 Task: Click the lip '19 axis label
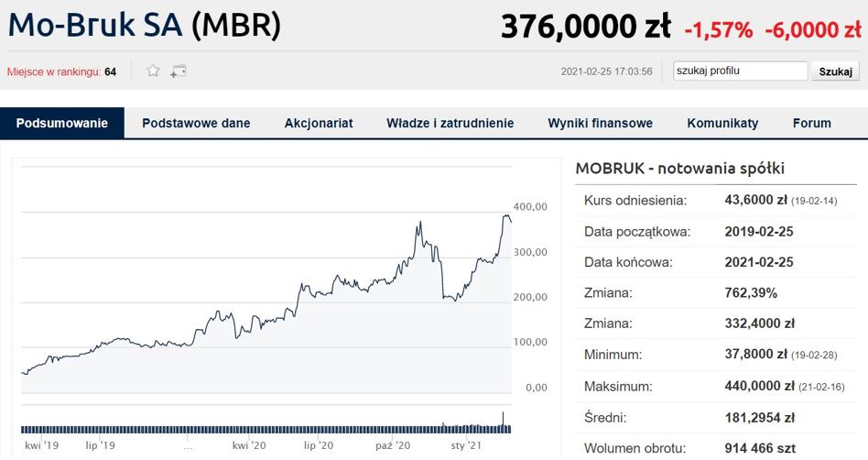[x=100, y=445]
